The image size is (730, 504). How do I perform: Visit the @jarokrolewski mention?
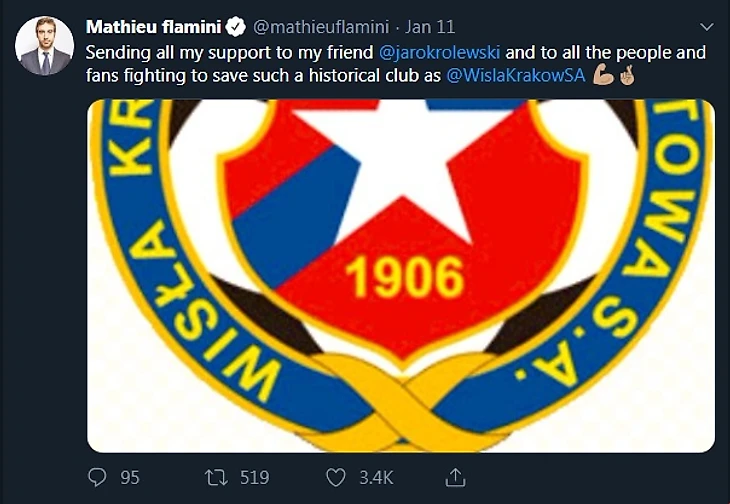pyautogui.click(x=446, y=52)
